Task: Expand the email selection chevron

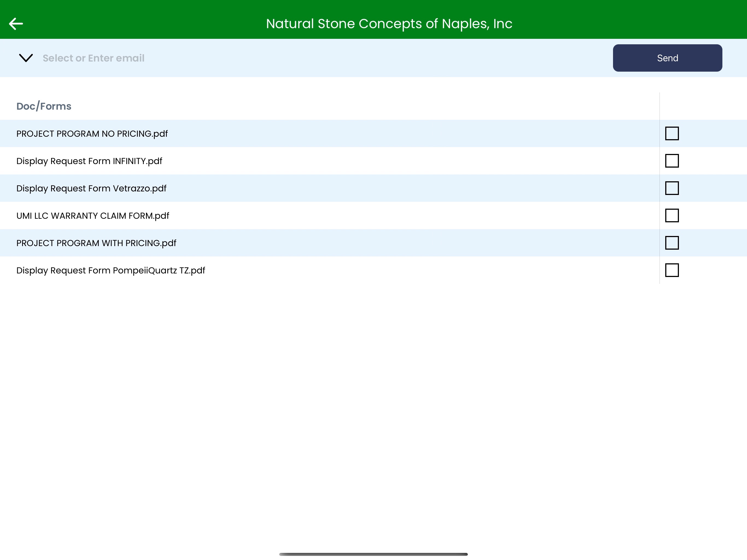Action: 26,58
